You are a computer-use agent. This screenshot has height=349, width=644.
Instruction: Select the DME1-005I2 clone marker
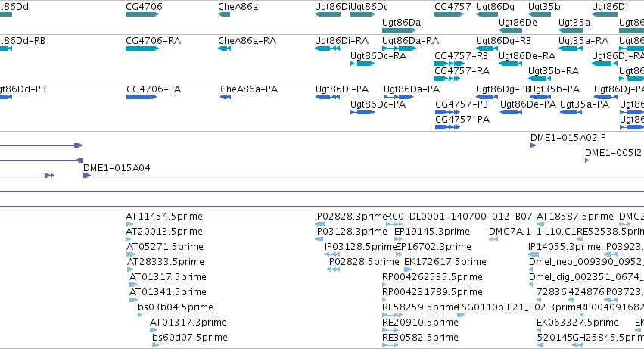click(x=587, y=160)
